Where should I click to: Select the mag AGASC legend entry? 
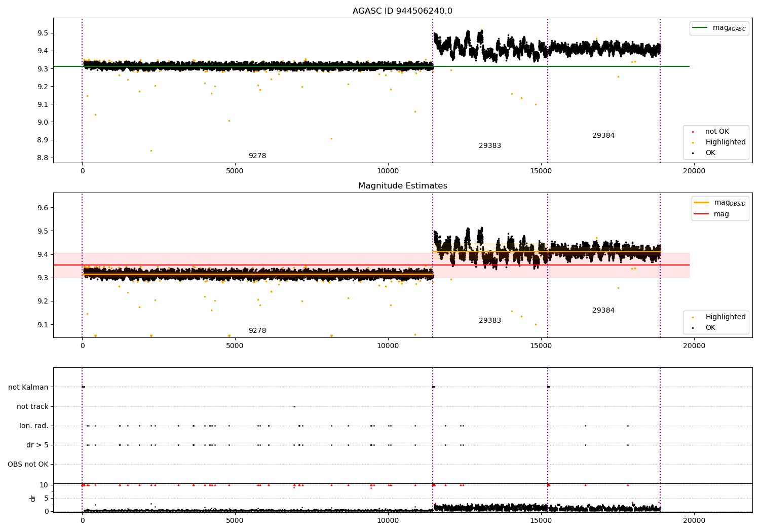tap(719, 28)
